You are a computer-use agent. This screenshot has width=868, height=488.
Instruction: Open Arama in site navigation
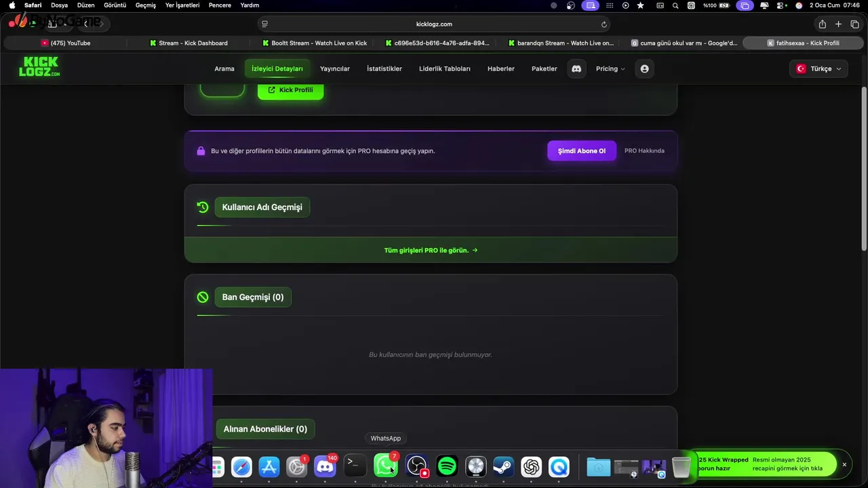224,68
